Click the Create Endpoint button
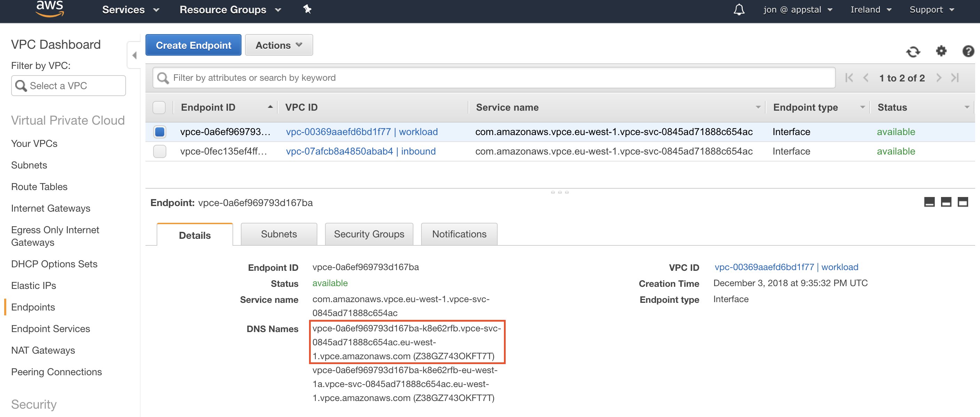Image resolution: width=980 pixels, height=417 pixels. tap(193, 45)
